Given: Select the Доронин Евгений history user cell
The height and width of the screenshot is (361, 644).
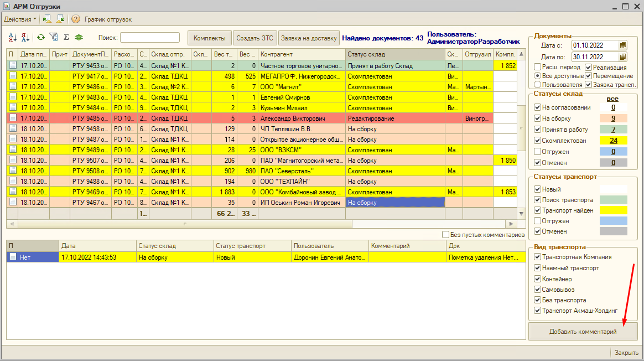Looking at the screenshot, I should pos(330,257).
